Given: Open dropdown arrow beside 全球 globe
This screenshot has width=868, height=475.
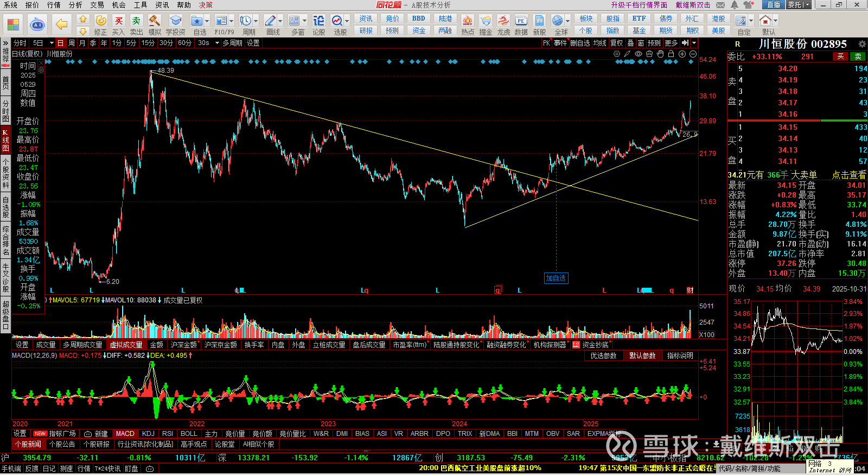Looking at the screenshot, I should [567, 21].
